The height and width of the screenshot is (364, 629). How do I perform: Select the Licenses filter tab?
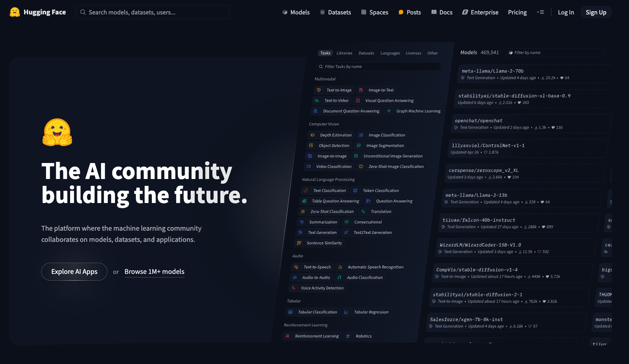413,53
